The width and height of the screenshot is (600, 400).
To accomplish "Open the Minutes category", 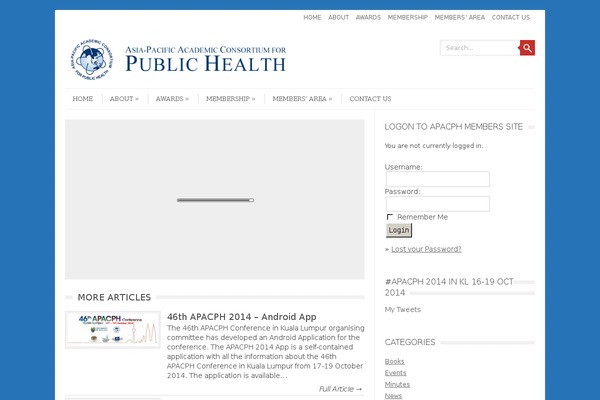I will [x=397, y=384].
